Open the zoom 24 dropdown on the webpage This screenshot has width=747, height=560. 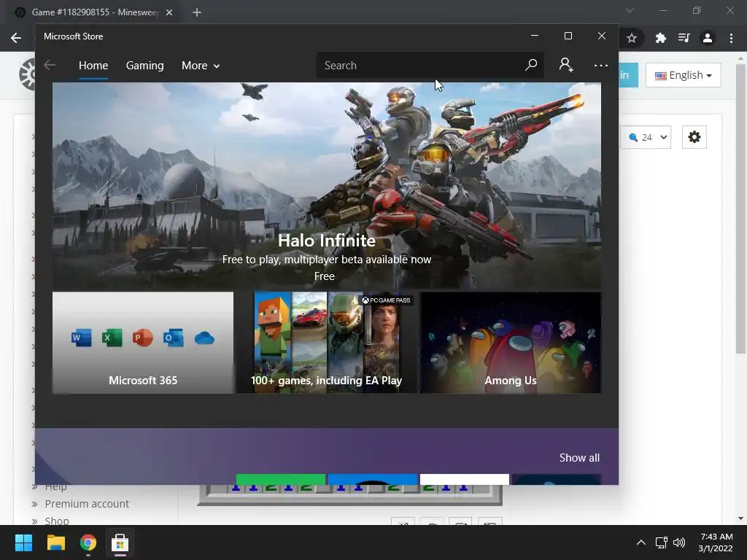(646, 137)
